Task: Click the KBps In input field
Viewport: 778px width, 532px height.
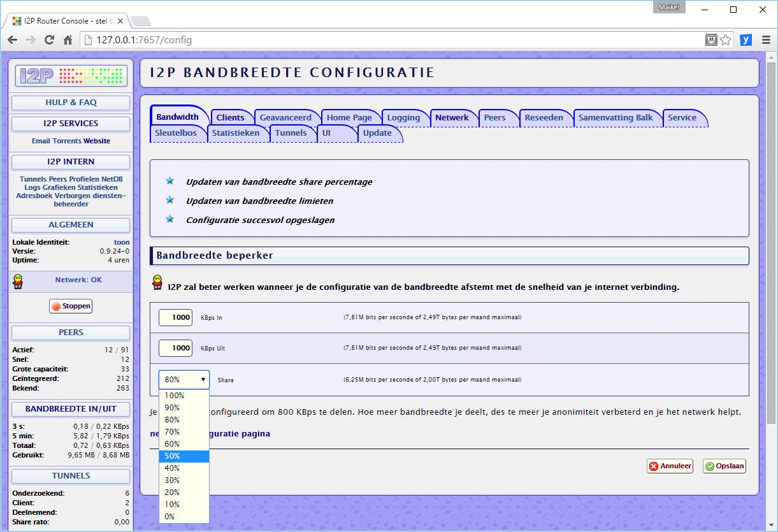Action: click(x=175, y=317)
